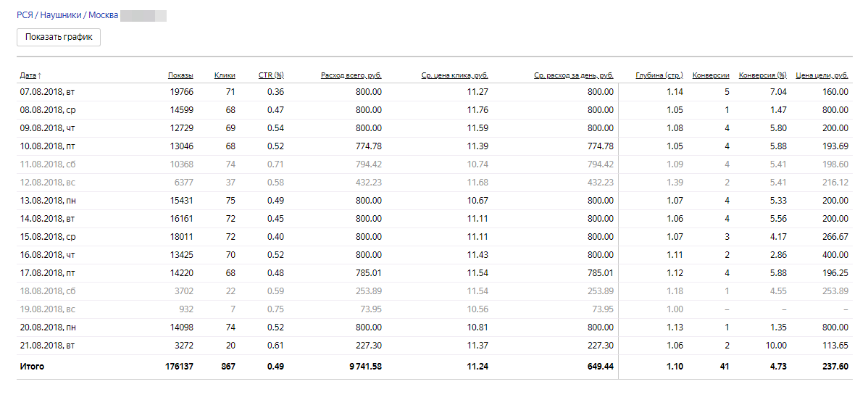
Task: Sort by Расход всего, руб. column
Action: 351,75
